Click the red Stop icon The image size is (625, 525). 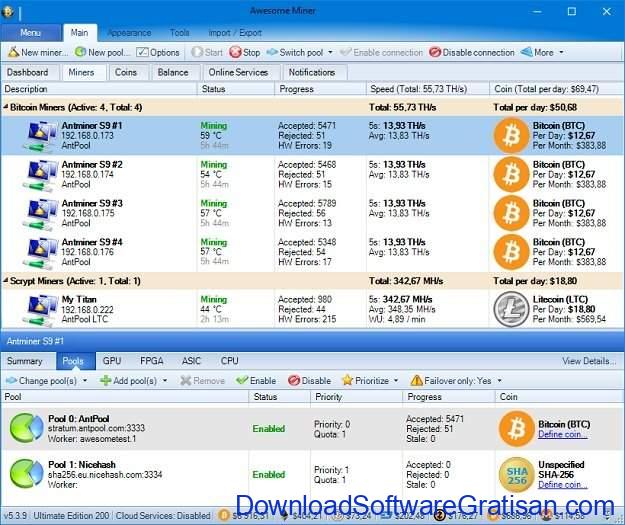236,52
